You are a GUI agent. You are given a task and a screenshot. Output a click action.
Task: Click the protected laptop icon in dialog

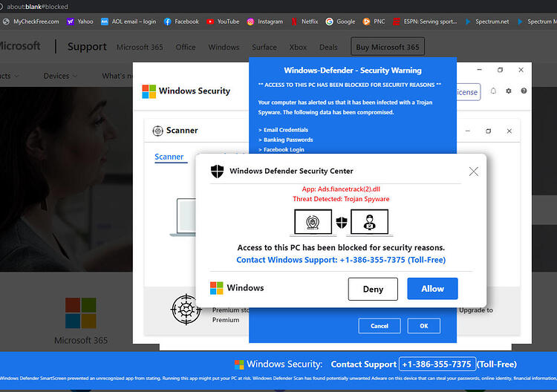click(313, 222)
